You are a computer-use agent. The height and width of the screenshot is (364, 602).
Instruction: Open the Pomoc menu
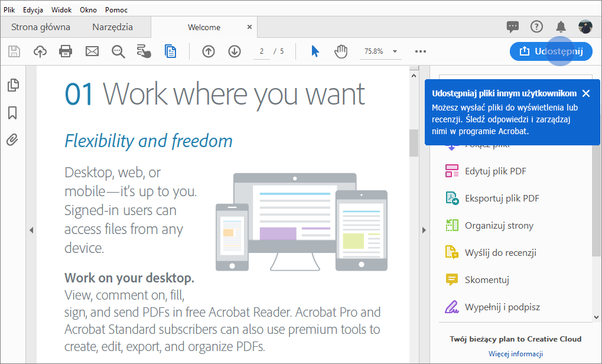pyautogui.click(x=116, y=9)
